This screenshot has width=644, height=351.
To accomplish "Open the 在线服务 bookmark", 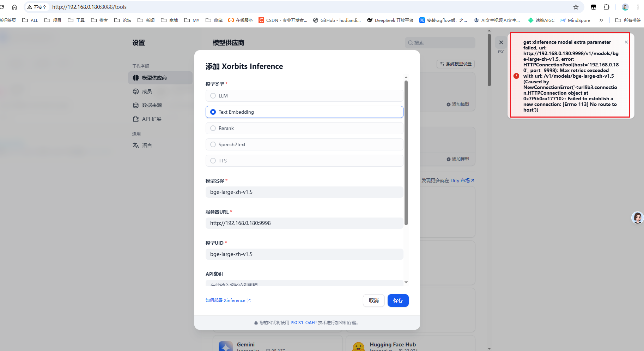I will tap(241, 20).
